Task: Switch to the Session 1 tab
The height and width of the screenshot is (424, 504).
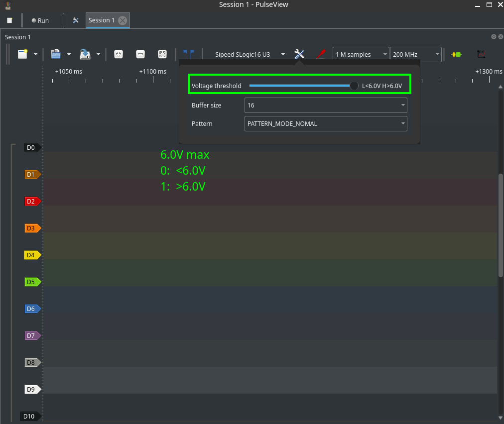Action: point(101,20)
